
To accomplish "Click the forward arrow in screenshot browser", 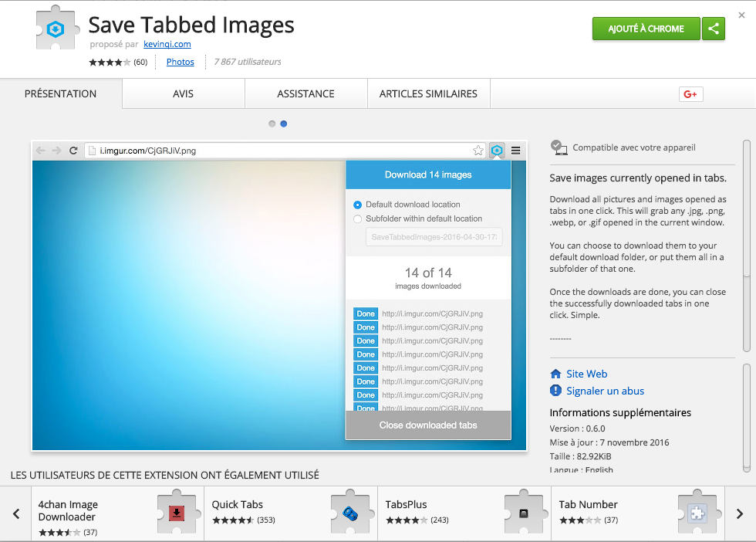I will (56, 151).
